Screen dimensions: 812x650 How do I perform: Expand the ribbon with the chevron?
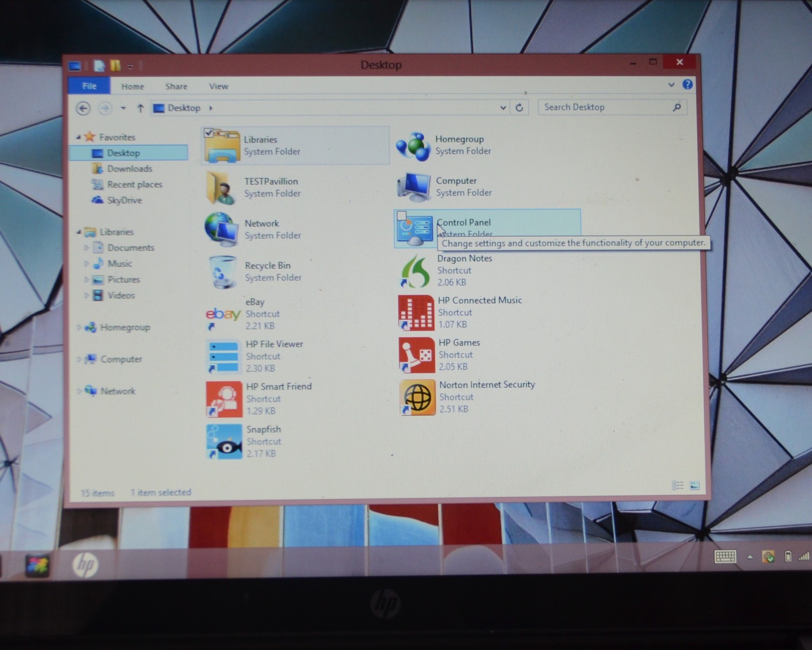671,85
